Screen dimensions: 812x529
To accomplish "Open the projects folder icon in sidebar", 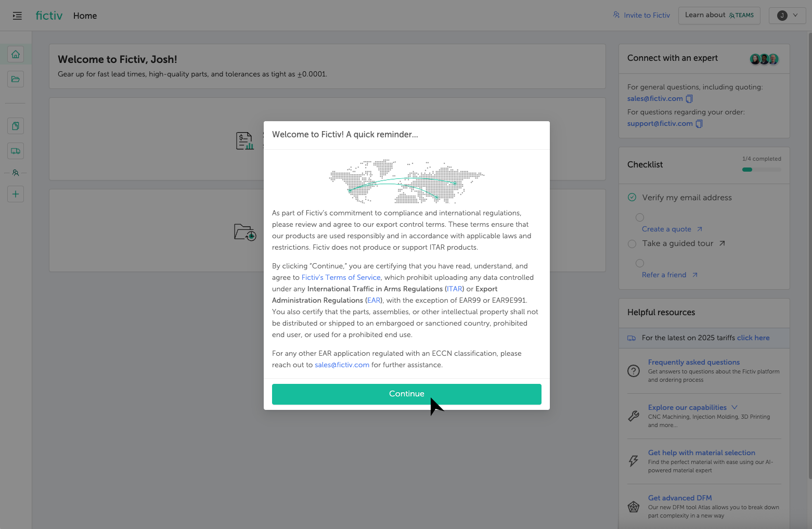I will point(16,79).
